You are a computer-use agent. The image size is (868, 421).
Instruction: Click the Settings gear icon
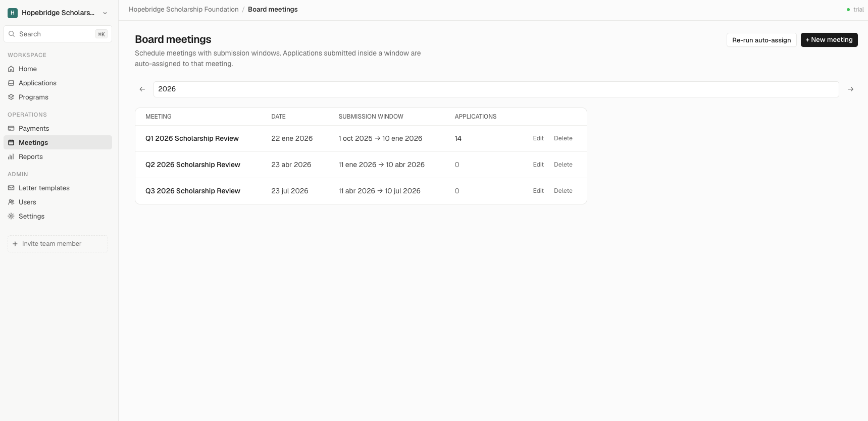pos(11,216)
